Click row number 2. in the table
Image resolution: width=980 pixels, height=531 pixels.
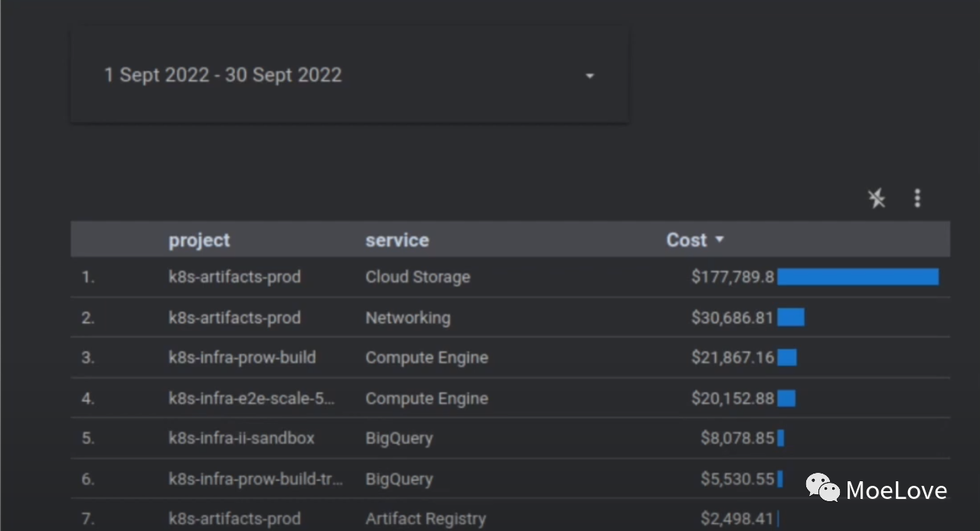click(88, 318)
